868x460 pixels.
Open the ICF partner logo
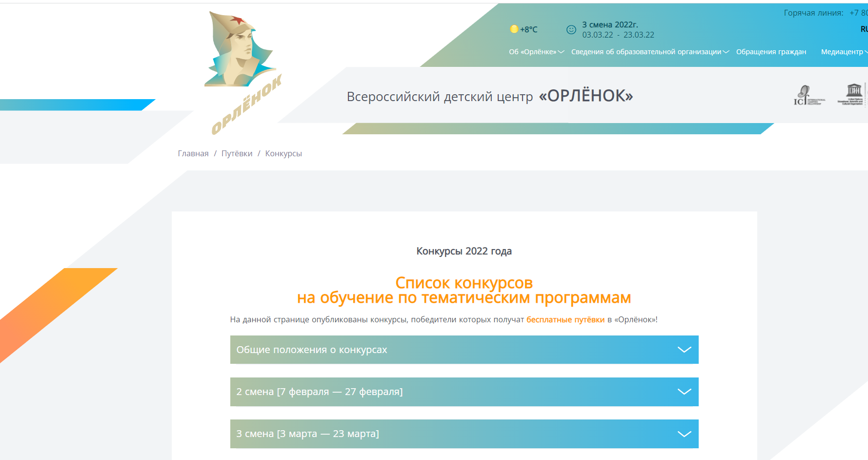(809, 95)
